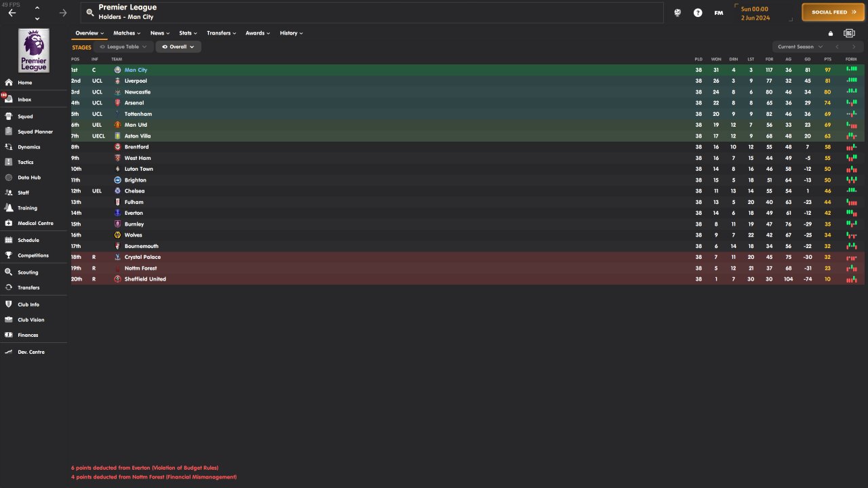Go to the Squad screen
Viewport: 868px width, 488px height.
coord(25,117)
